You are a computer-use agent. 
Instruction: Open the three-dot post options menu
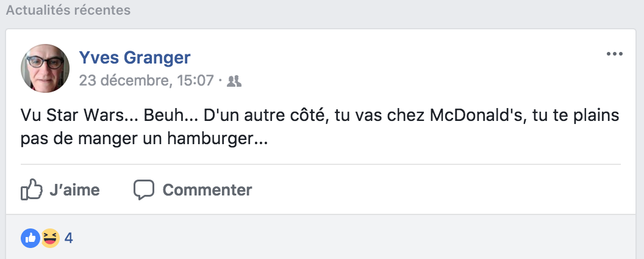tap(615, 54)
